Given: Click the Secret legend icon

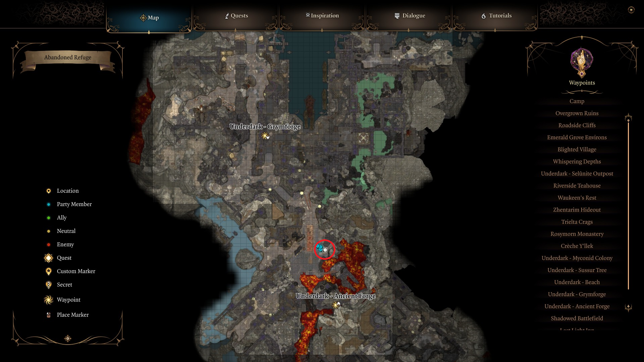Looking at the screenshot, I should point(48,284).
